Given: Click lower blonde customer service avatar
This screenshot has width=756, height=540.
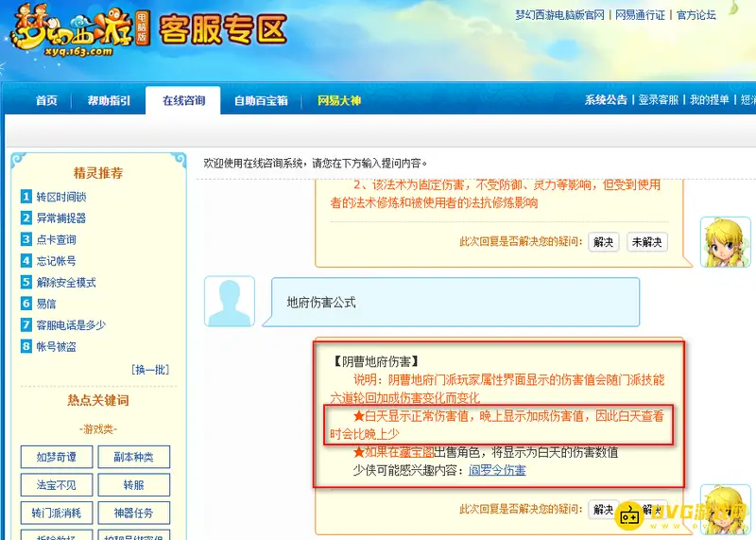Looking at the screenshot, I should click(x=725, y=509).
